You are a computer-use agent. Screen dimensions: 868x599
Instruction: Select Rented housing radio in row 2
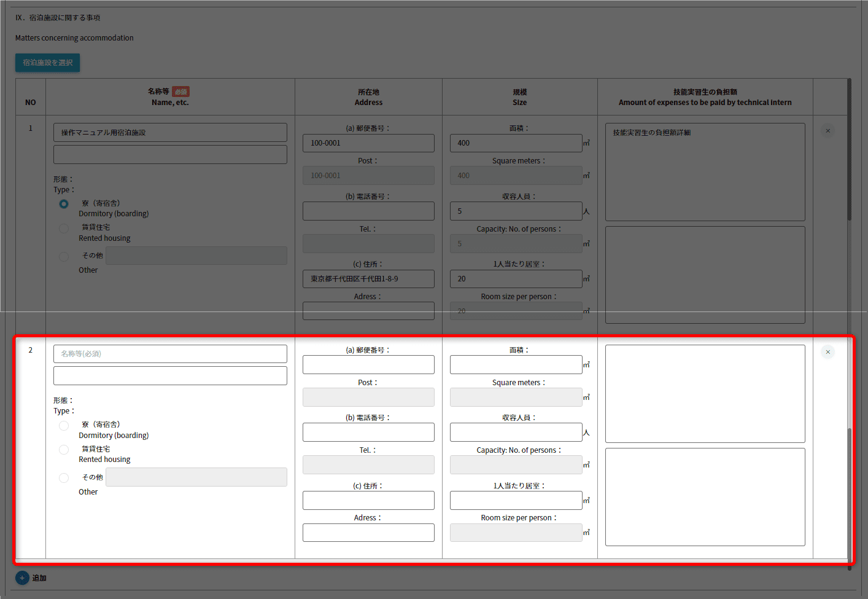64,450
